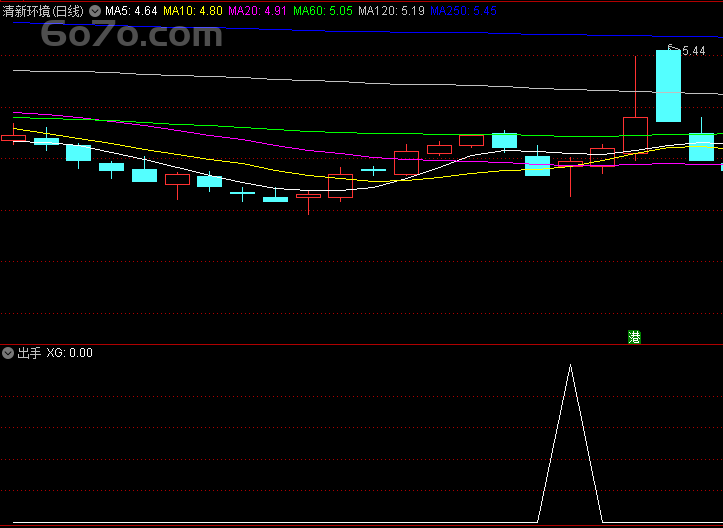This screenshot has width=723, height=528.
Task: Click the green 港 marker icon
Action: point(634,337)
